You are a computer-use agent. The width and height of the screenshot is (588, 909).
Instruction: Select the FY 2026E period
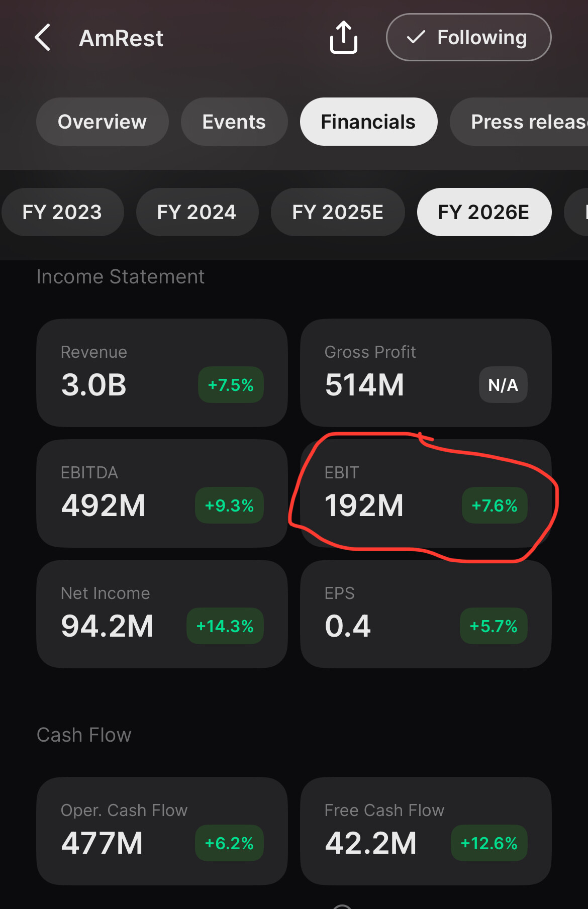tap(484, 212)
